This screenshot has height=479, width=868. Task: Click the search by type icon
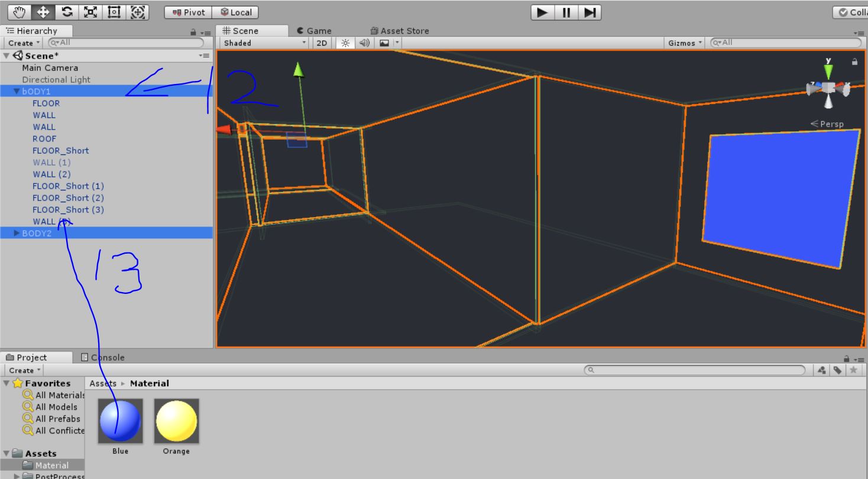pos(822,370)
